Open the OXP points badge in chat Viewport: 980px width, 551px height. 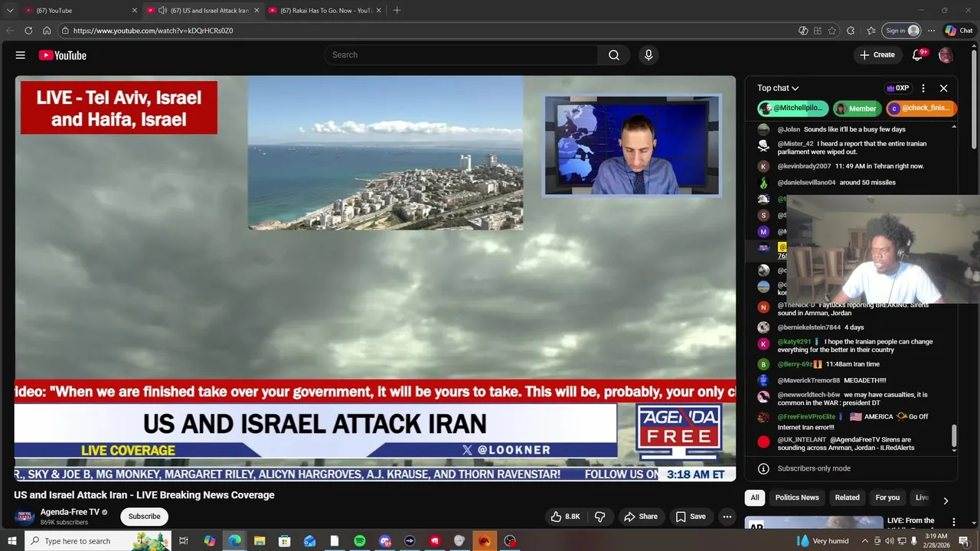pos(897,88)
